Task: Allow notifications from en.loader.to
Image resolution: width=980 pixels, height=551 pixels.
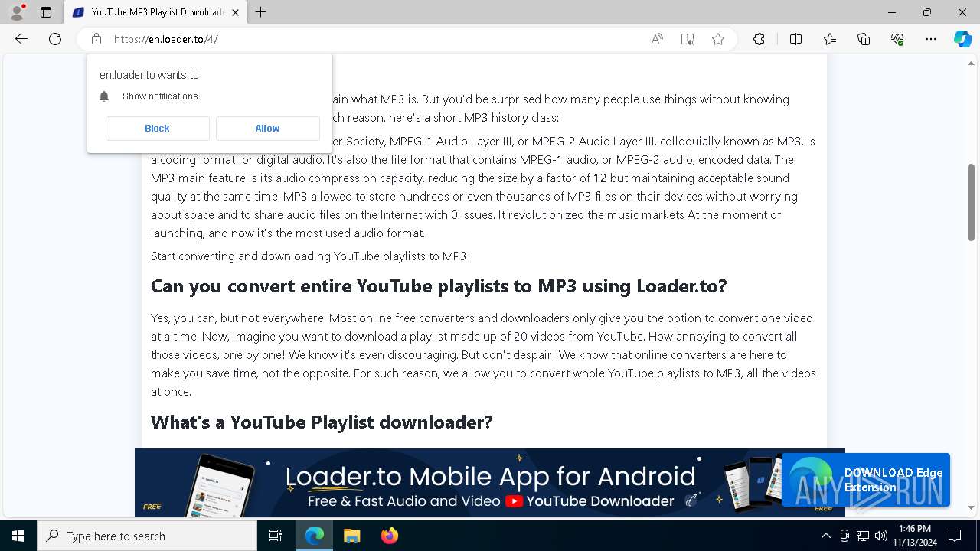Action: point(267,129)
